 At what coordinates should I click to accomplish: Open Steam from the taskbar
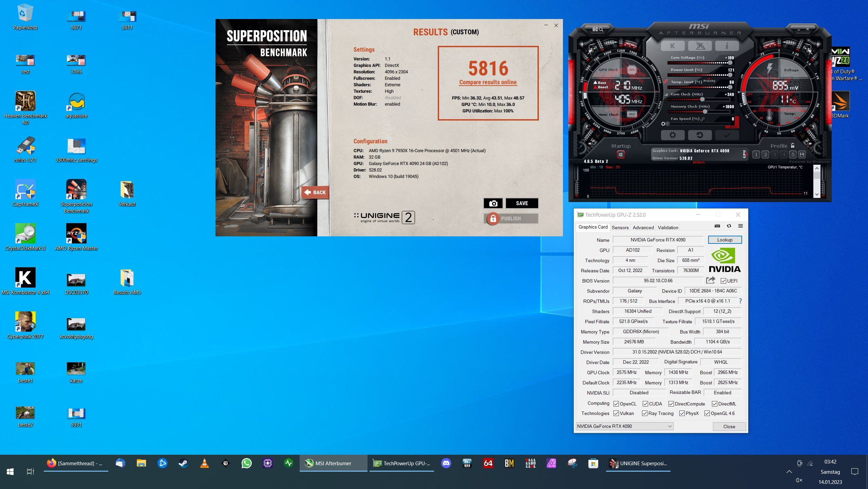tap(183, 463)
